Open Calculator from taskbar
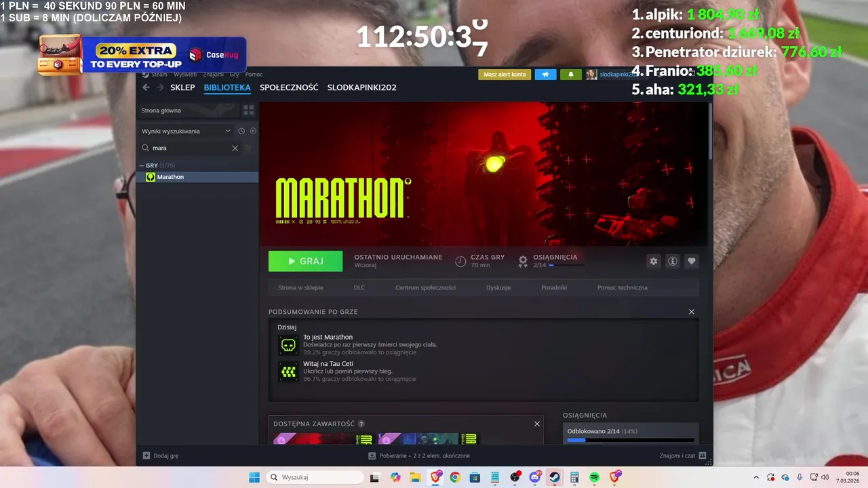Viewport: 868px width, 488px height. [574, 477]
